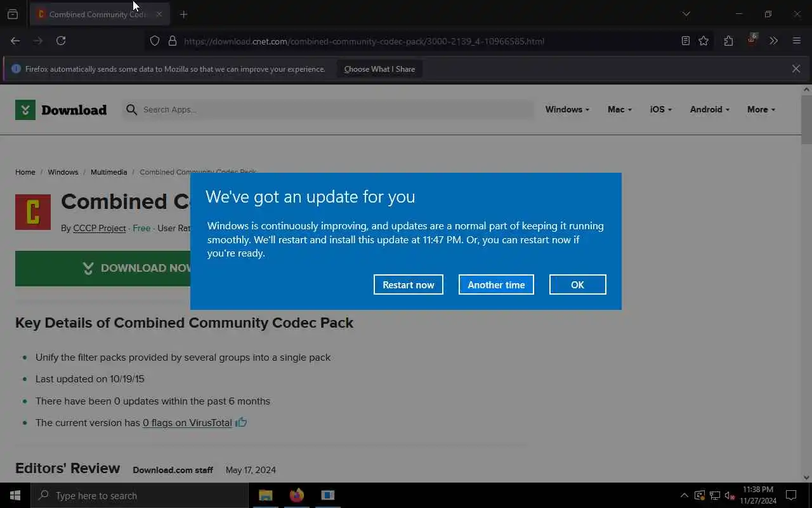Toggle reader view icon

click(x=686, y=41)
